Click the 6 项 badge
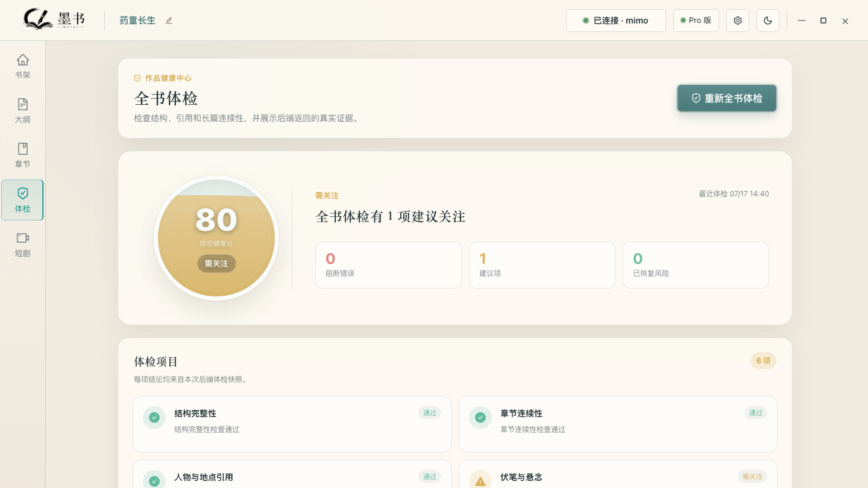 763,361
